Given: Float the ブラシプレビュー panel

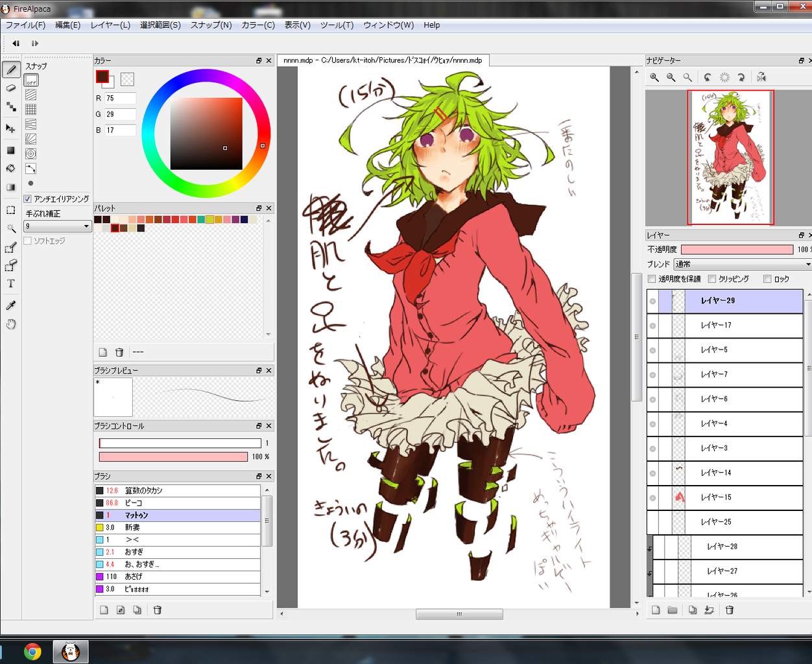Looking at the screenshot, I should pyautogui.click(x=259, y=370).
